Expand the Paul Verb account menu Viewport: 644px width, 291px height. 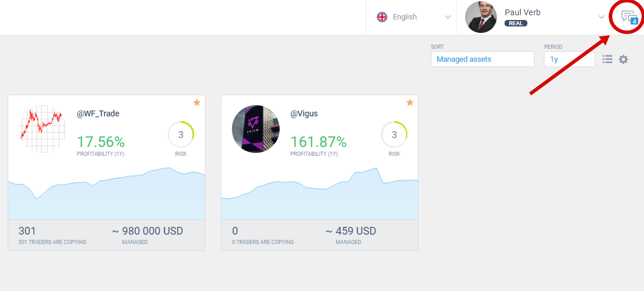point(601,17)
